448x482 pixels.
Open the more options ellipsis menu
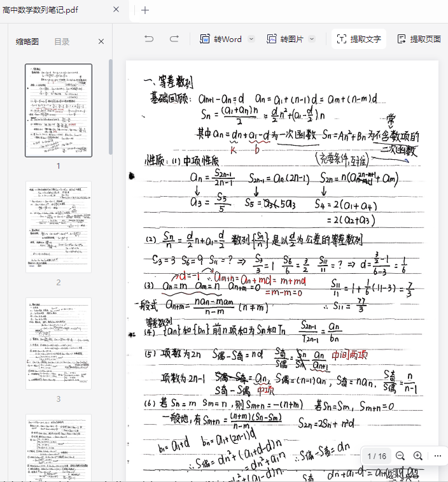(437, 456)
